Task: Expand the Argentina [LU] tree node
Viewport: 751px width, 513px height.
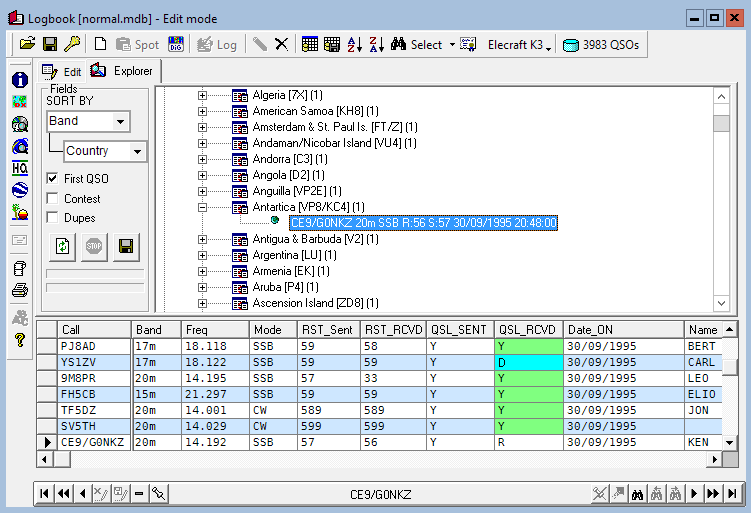Action: pyautogui.click(x=202, y=255)
